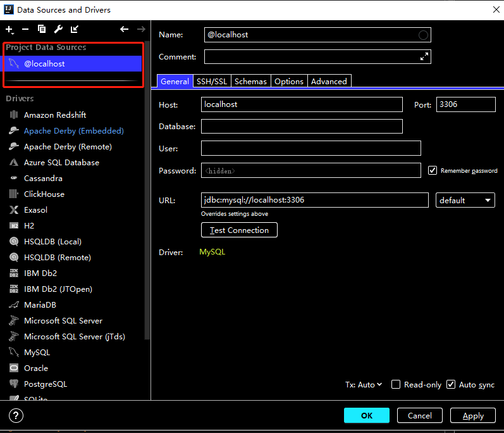Click into the URL input field
Viewport: 504px width, 433px height.
tap(315, 200)
